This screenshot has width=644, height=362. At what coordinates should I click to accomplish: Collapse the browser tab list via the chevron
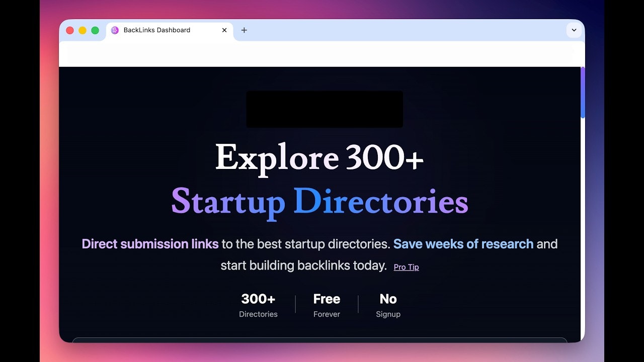[x=574, y=30]
